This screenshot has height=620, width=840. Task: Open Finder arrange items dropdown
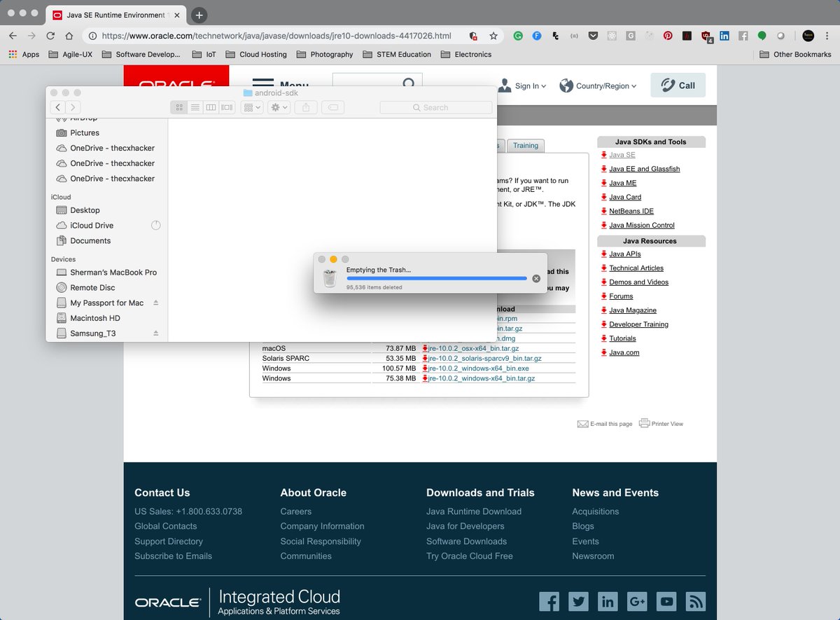(x=251, y=107)
